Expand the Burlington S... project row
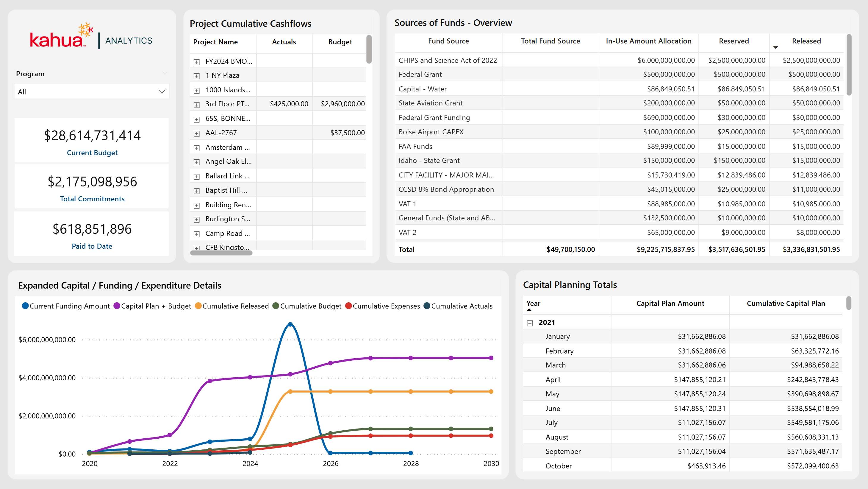Viewport: 868px width, 489px height. pyautogui.click(x=196, y=219)
